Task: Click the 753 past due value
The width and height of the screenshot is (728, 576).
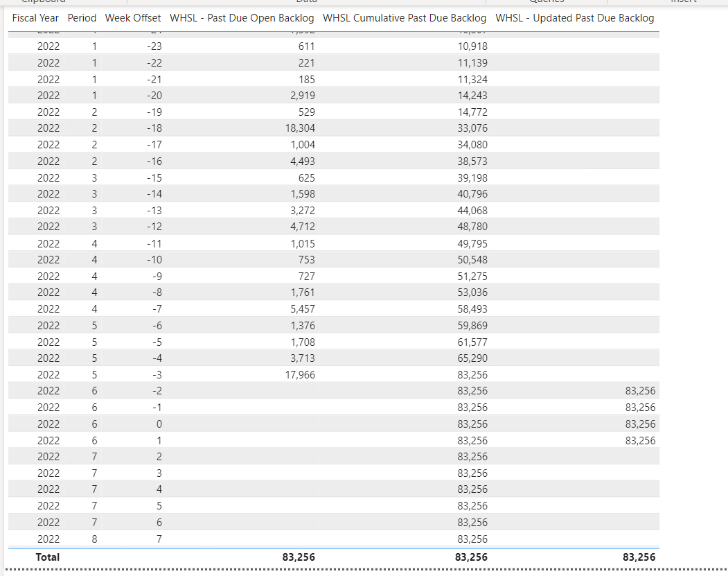Action: click(306, 260)
